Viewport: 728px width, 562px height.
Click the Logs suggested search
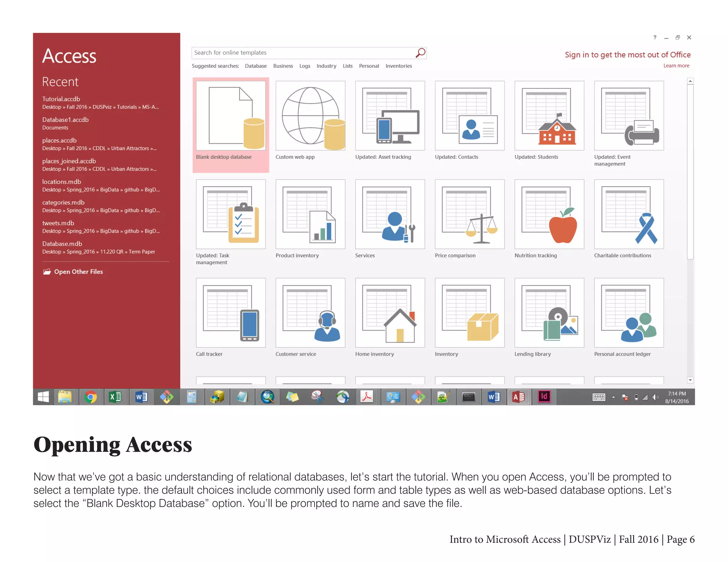(305, 66)
